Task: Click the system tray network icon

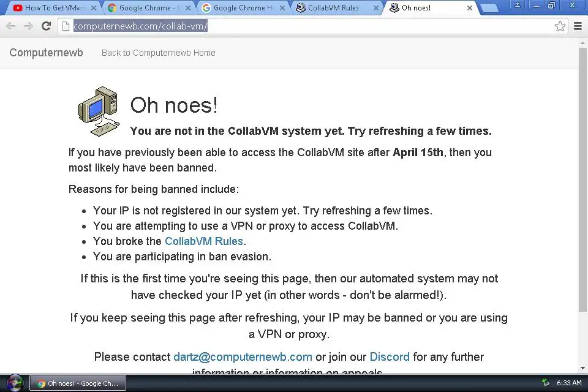Action: pyautogui.click(x=546, y=383)
